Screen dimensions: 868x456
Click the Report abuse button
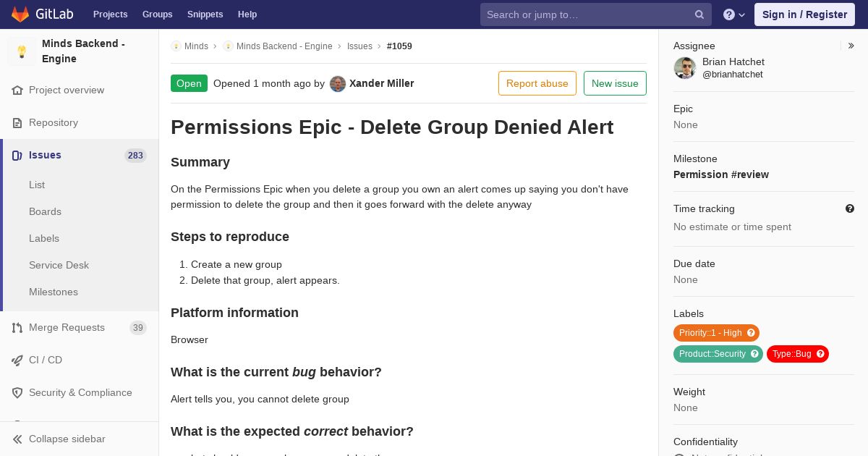click(x=537, y=83)
